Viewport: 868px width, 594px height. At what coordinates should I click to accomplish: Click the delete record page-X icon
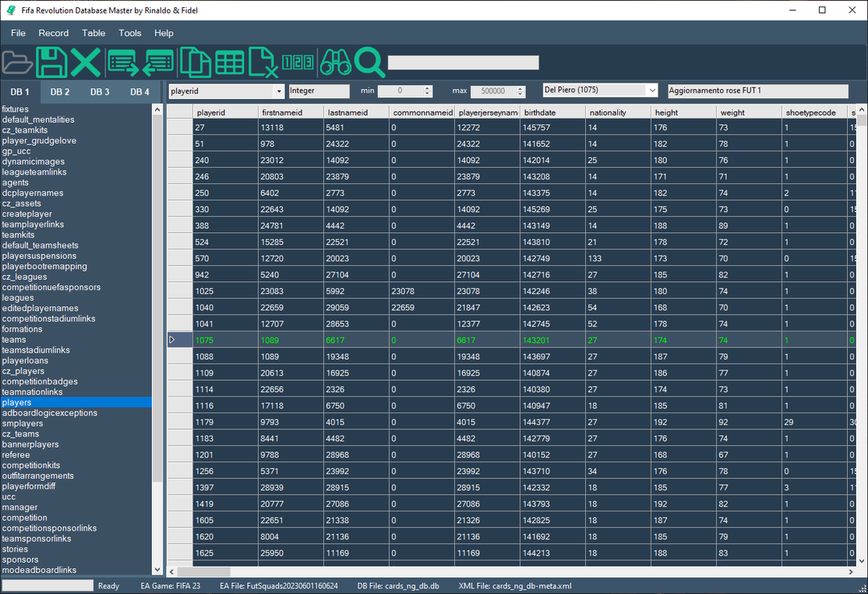263,62
